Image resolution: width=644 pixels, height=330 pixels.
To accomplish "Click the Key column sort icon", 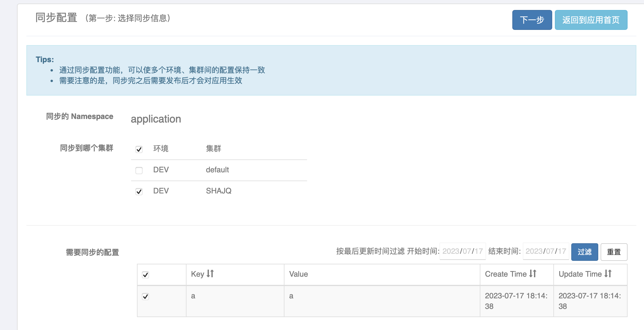I will point(210,274).
